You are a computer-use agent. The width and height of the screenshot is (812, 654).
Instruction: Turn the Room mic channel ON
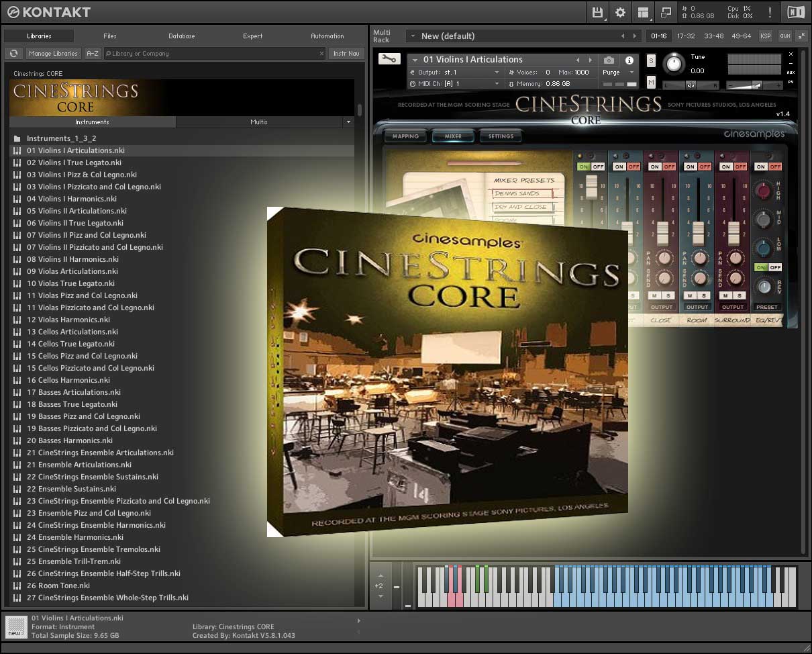pyautogui.click(x=691, y=167)
